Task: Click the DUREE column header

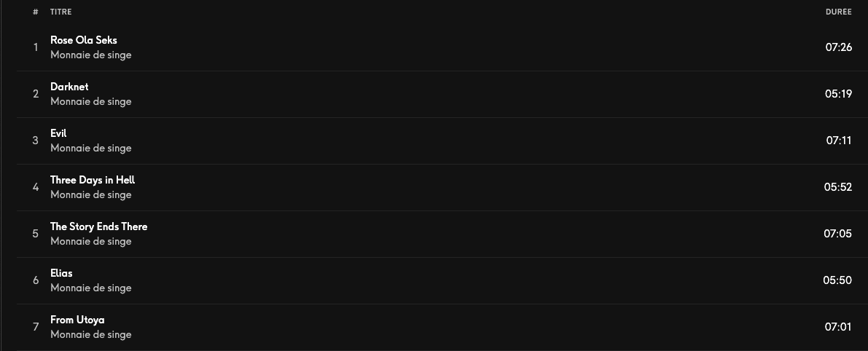Action: coord(839,12)
